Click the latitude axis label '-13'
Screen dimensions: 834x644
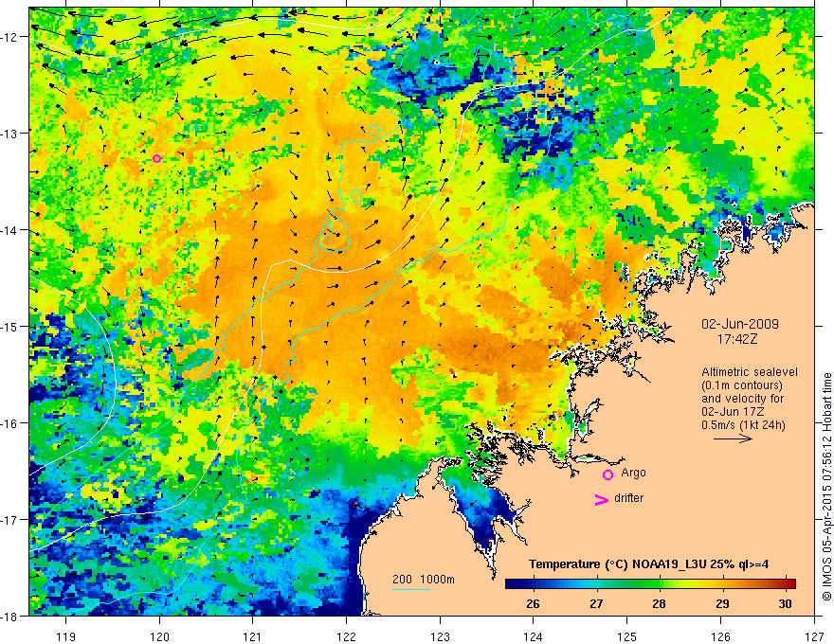(9, 133)
